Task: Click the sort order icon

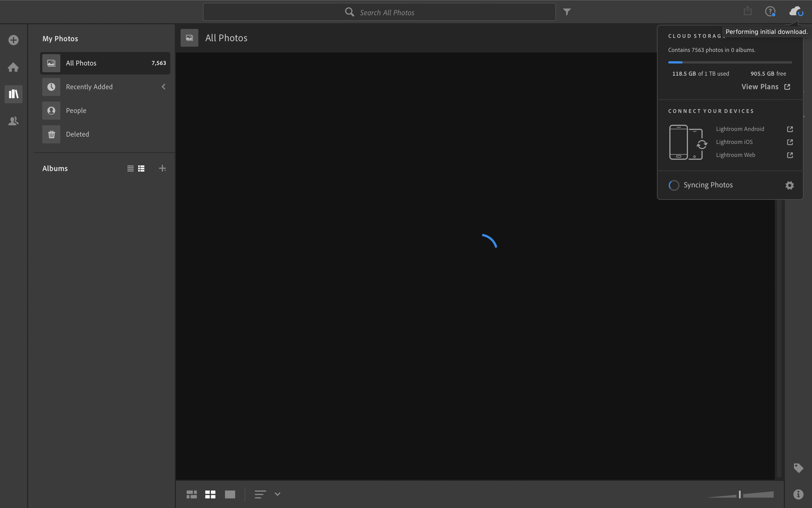Action: tap(260, 494)
